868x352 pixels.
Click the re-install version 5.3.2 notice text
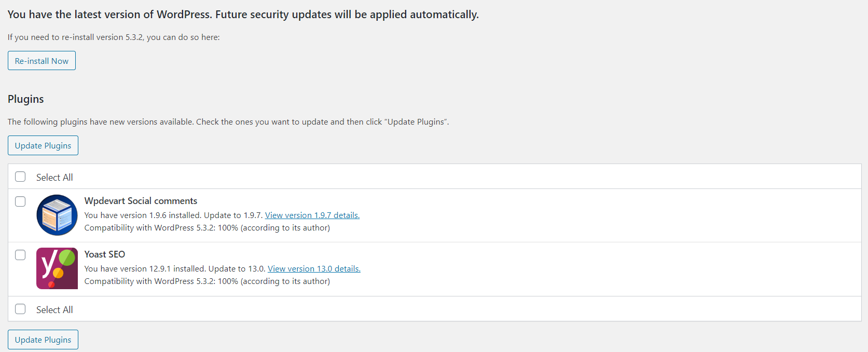tap(114, 37)
